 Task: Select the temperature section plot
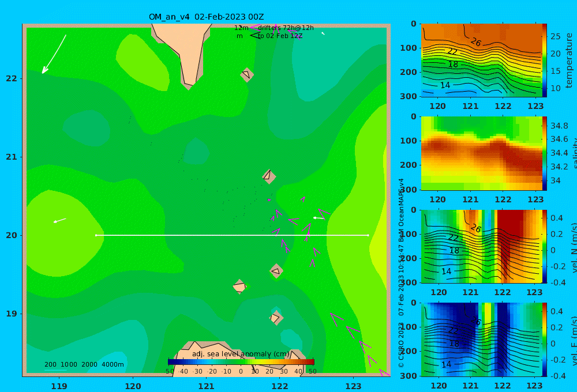coord(482,61)
